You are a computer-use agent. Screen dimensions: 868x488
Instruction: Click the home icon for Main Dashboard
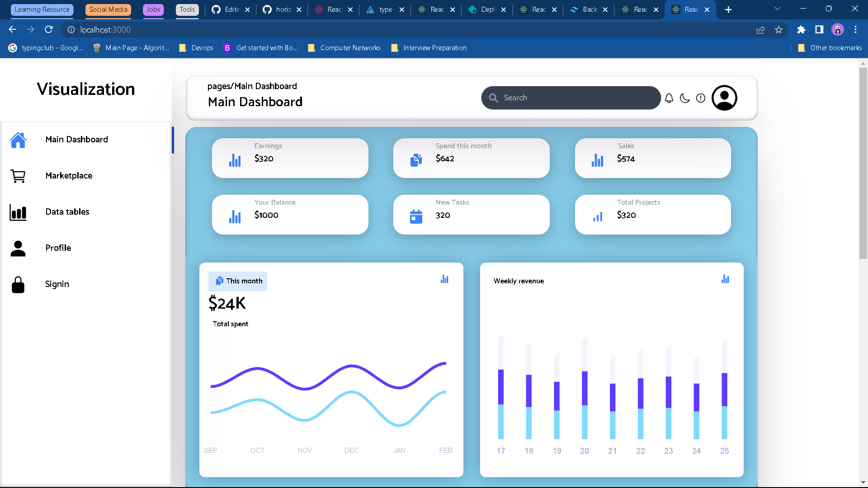click(x=18, y=140)
